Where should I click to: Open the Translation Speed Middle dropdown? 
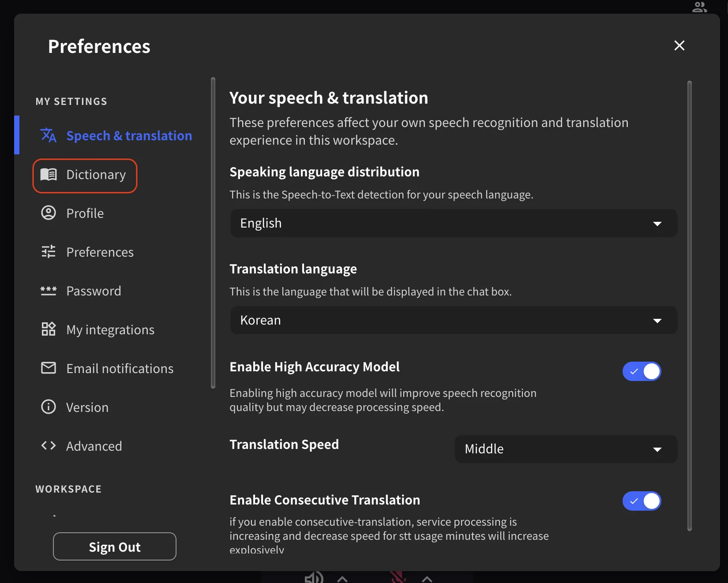click(x=566, y=449)
